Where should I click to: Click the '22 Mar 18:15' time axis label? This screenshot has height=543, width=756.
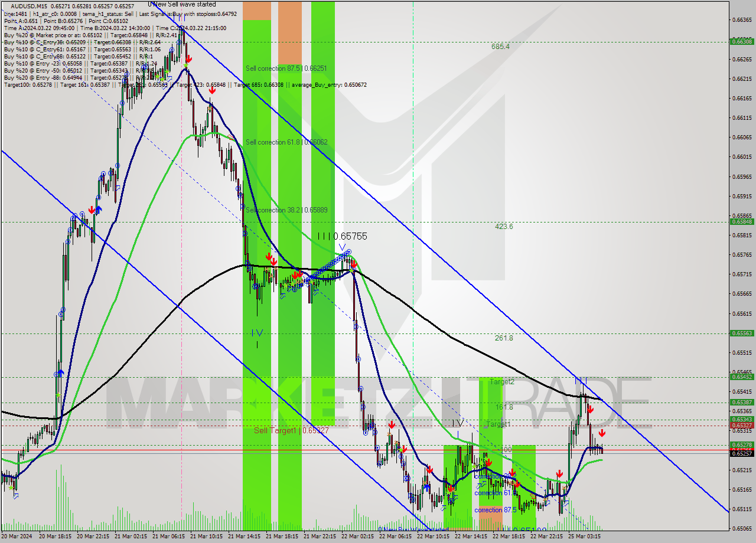(x=510, y=537)
